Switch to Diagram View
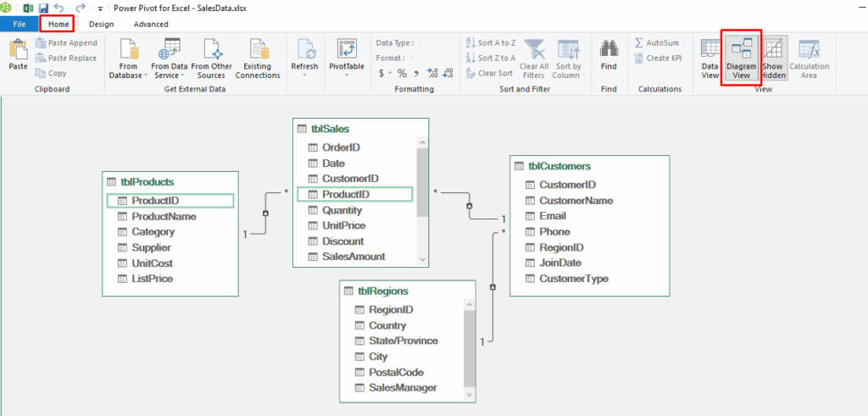This screenshot has width=868, height=416. 741,51
